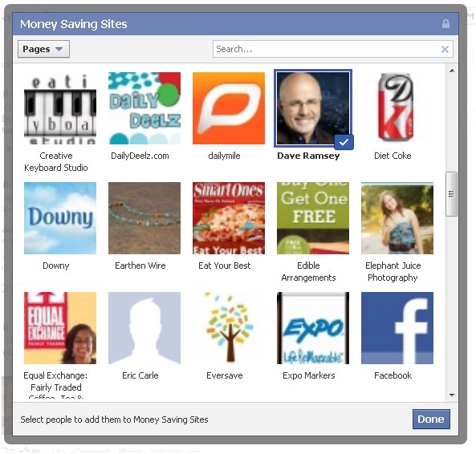Click the vertical scrollbar thumb
This screenshot has width=476, height=454.
click(x=451, y=194)
